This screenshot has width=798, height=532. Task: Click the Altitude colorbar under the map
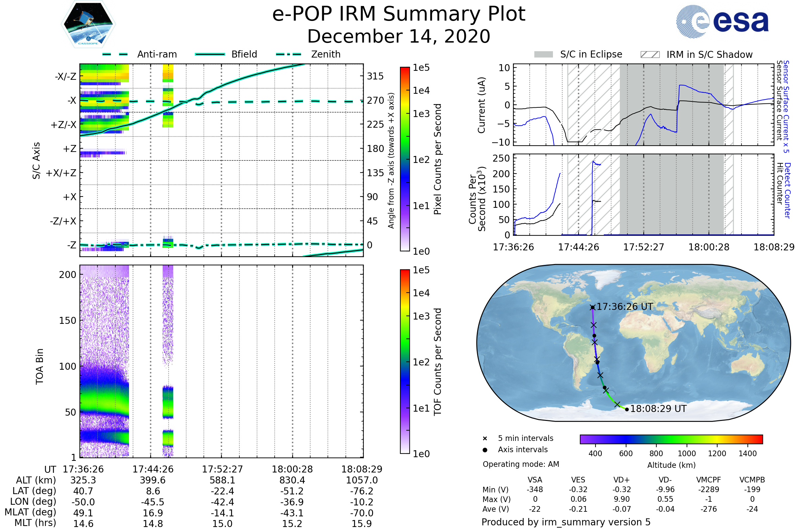click(671, 439)
